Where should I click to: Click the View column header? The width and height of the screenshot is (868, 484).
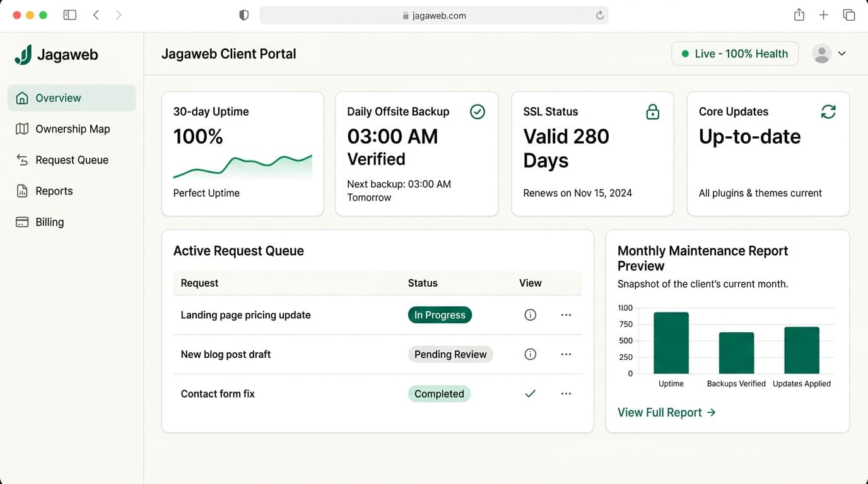tap(531, 283)
